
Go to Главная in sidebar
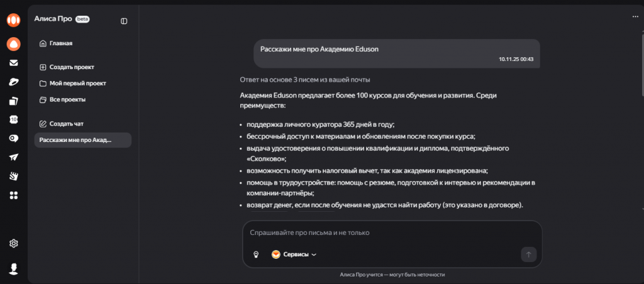(60, 43)
